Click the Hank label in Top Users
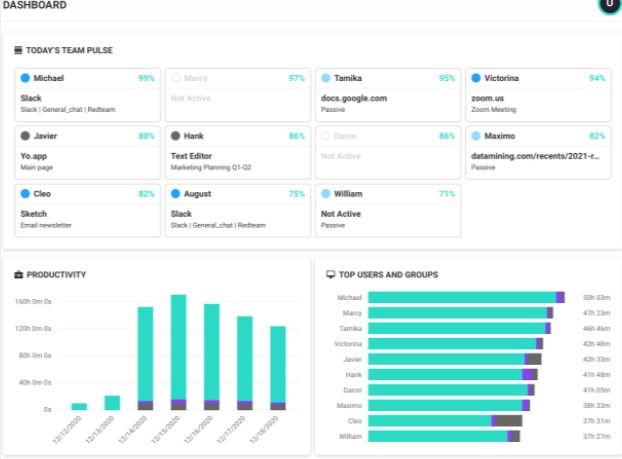Image resolution: width=622 pixels, height=459 pixels. pyautogui.click(x=353, y=374)
